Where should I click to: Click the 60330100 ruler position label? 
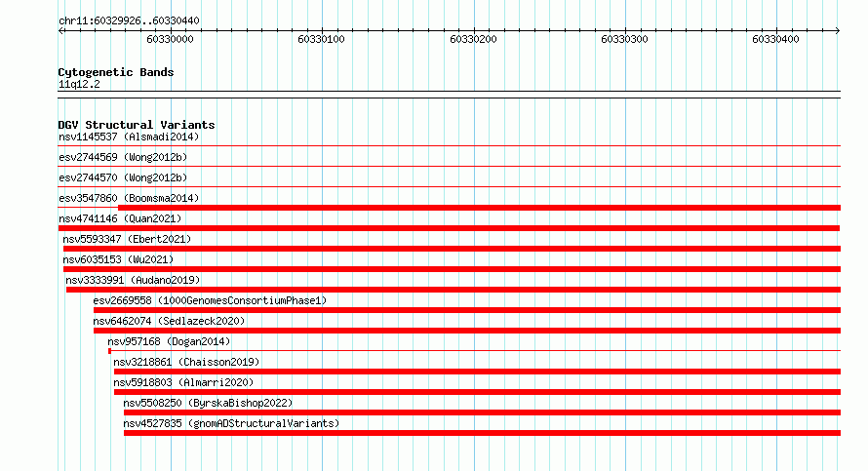click(321, 39)
